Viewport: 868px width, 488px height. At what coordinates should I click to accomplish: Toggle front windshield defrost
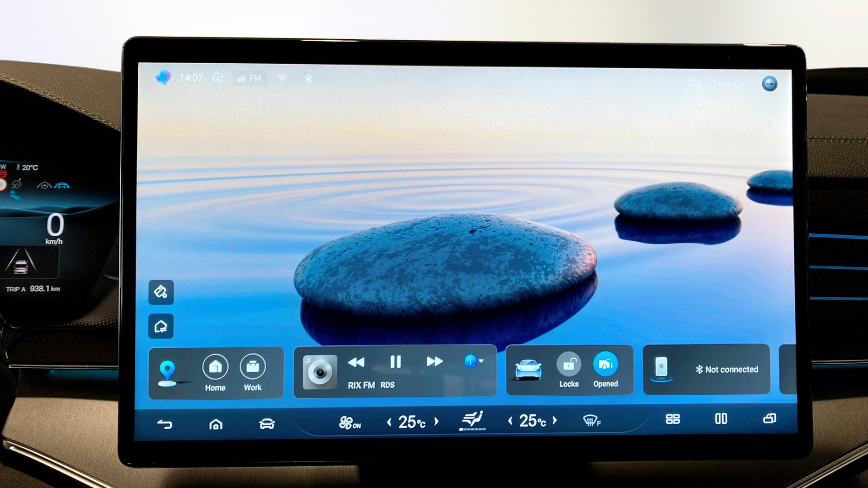coord(591,421)
